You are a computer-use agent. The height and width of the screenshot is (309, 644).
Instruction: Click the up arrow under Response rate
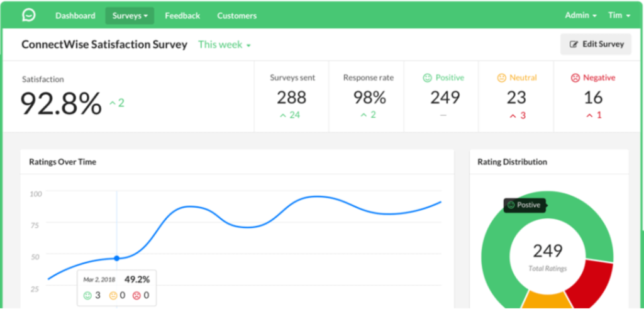click(364, 115)
